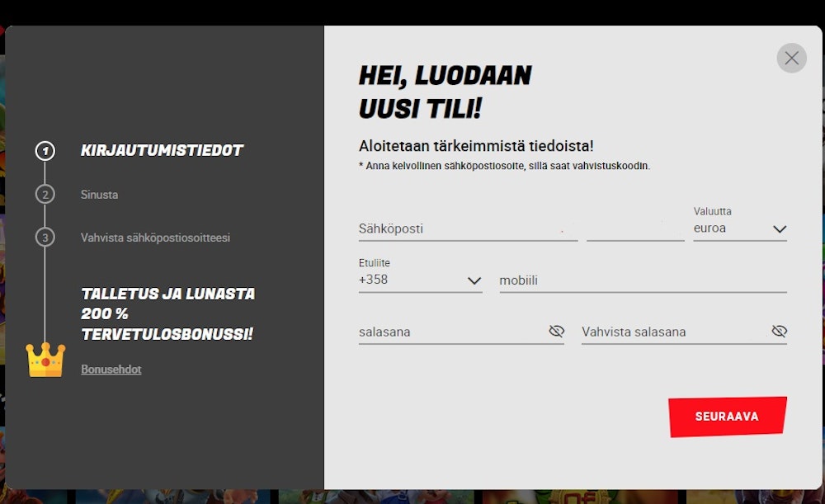Screen dimensions: 825x504
Task: Select Vahvista sähköpostiosoitteesi step
Action: (x=155, y=238)
